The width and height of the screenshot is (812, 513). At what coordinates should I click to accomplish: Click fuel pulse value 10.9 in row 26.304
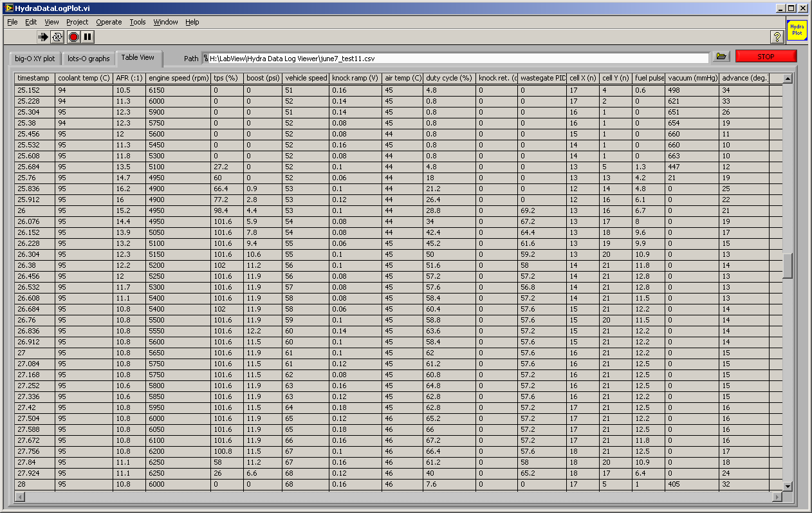click(649, 254)
